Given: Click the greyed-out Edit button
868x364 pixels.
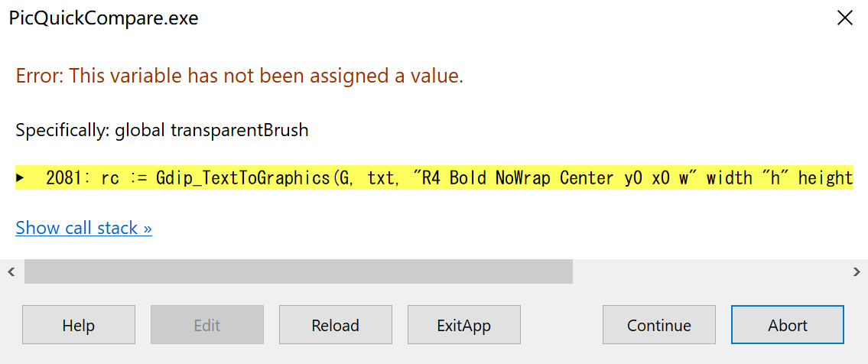Looking at the screenshot, I should coord(207,325).
